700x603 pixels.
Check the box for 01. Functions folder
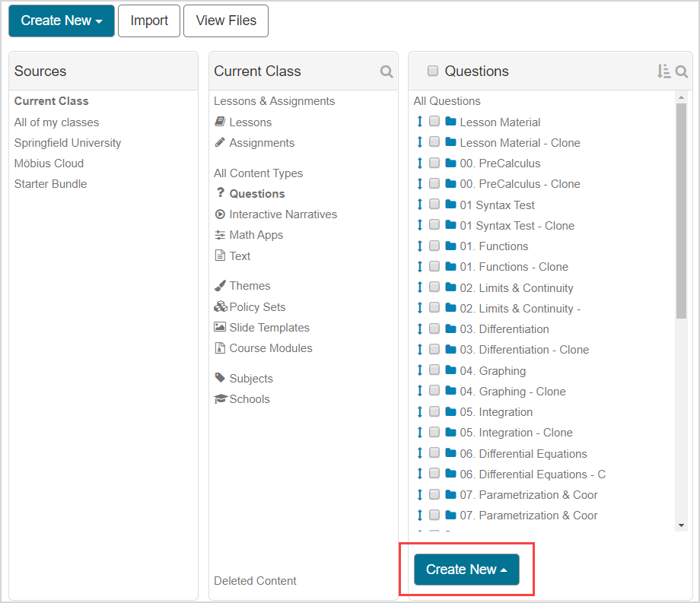coord(434,246)
